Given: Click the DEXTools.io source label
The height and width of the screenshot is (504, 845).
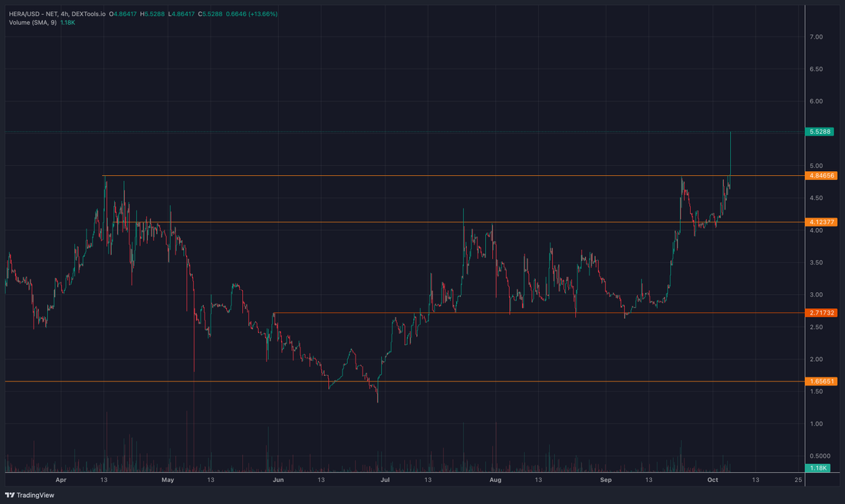Looking at the screenshot, I should pyautogui.click(x=88, y=13).
